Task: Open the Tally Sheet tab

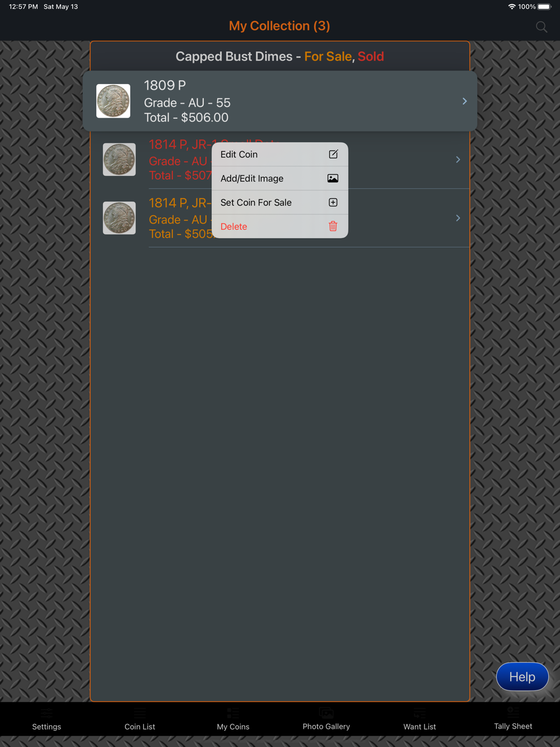Action: click(x=513, y=719)
